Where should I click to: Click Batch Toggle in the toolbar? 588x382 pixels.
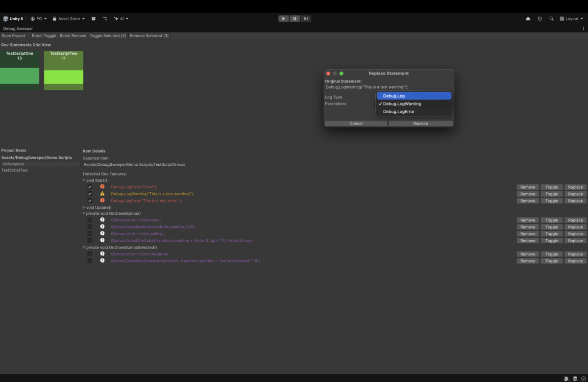tap(44, 36)
